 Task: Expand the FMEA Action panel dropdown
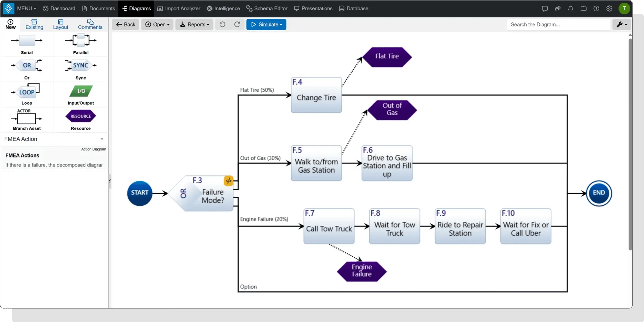102,139
